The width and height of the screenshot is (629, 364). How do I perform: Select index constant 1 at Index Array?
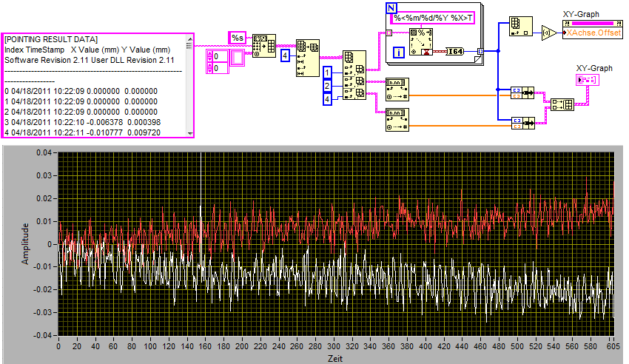(327, 73)
